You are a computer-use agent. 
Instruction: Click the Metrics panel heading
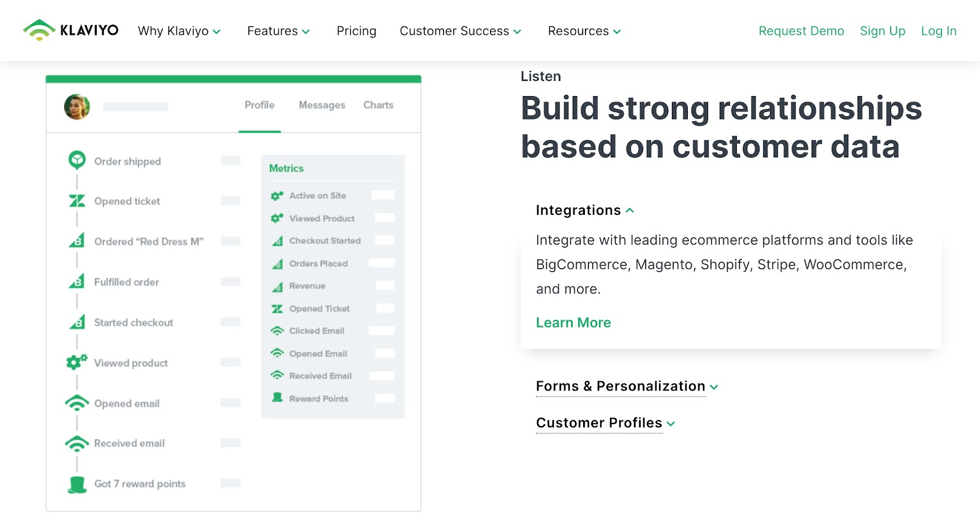pyautogui.click(x=286, y=168)
